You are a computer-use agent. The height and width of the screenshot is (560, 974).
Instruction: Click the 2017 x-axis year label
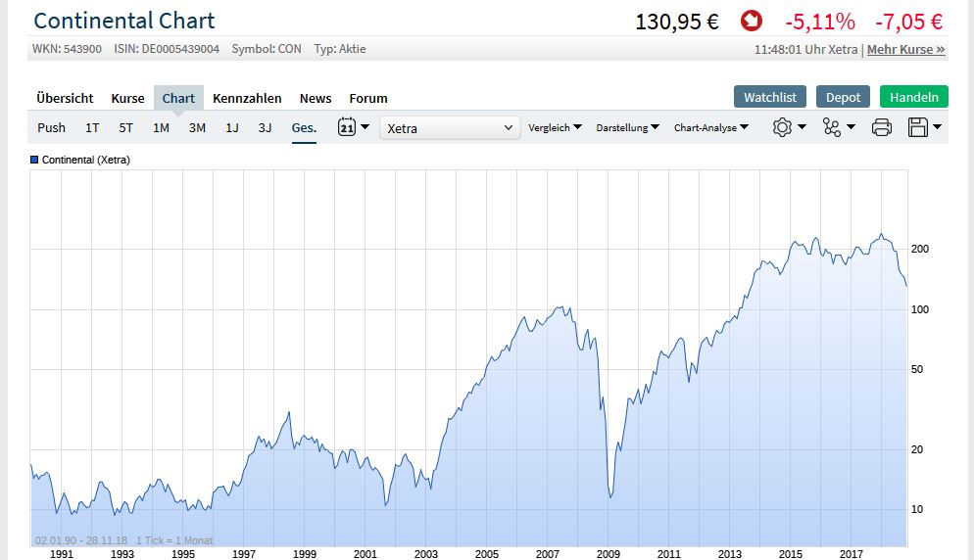pyautogui.click(x=851, y=554)
